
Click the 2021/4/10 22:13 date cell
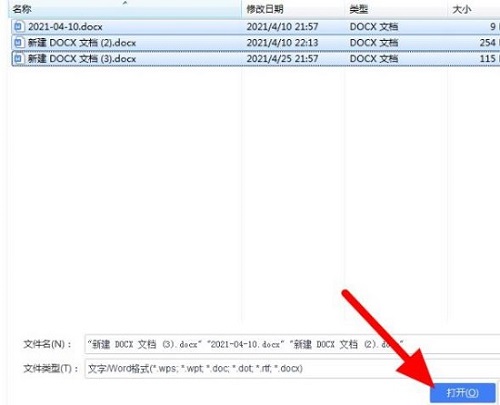282,43
